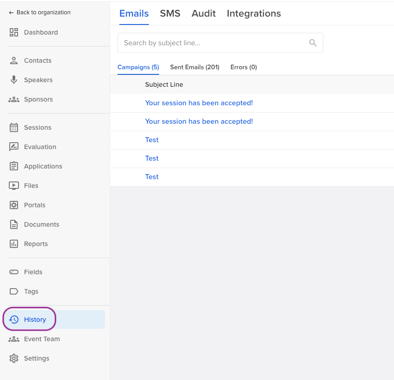394x380 pixels.
Task: Click the Settings gear icon
Action: pos(14,358)
